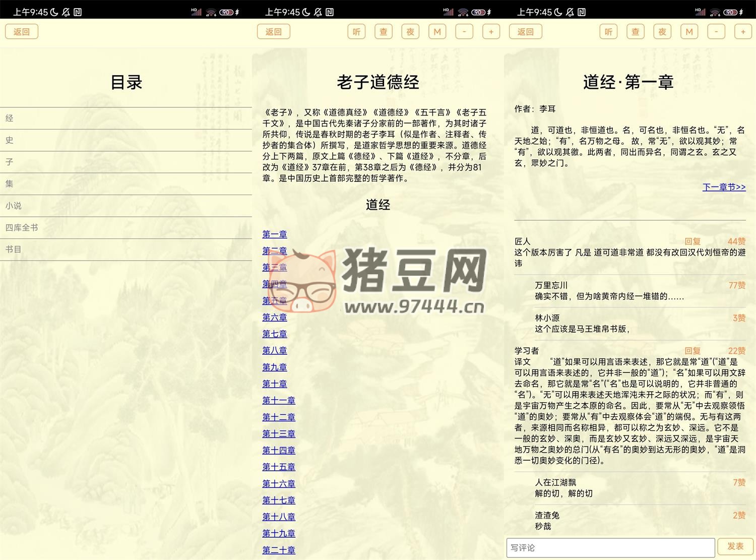The height and width of the screenshot is (560, 756).
Task: Open chapter link 第二十章
Action: pyautogui.click(x=279, y=550)
